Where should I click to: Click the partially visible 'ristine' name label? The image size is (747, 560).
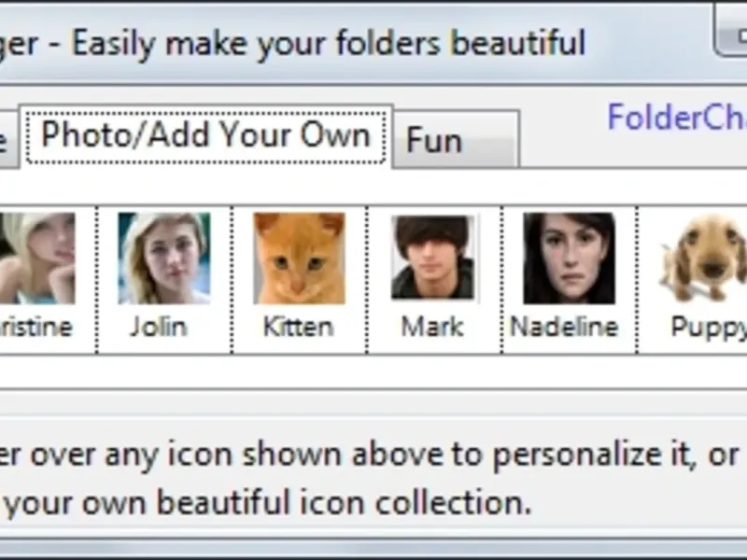coord(35,327)
